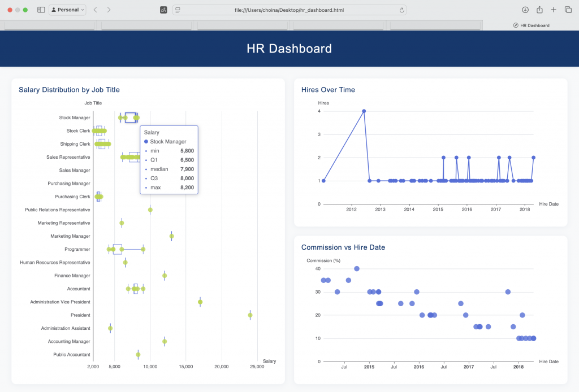
Task: Click the Stock Clerk box plot
Action: click(100, 130)
